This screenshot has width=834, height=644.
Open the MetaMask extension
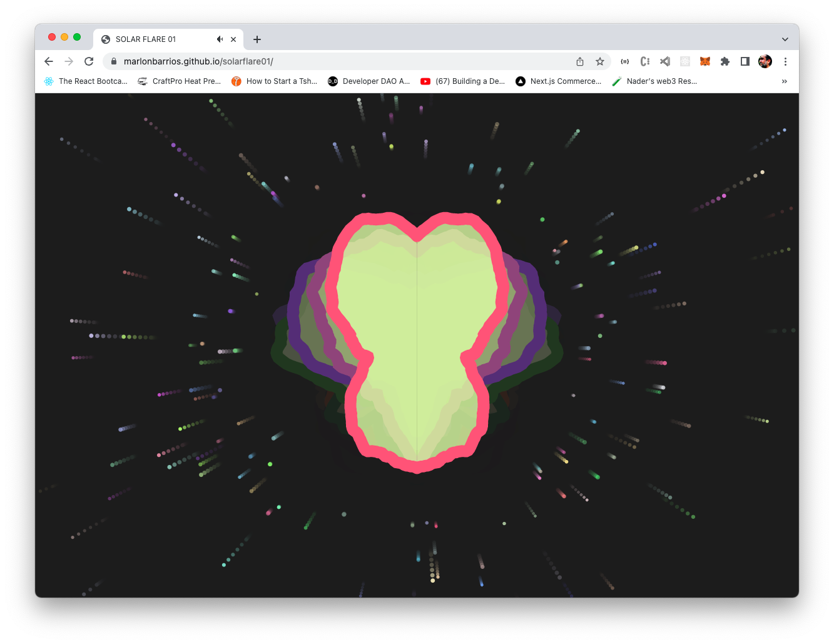coord(705,61)
